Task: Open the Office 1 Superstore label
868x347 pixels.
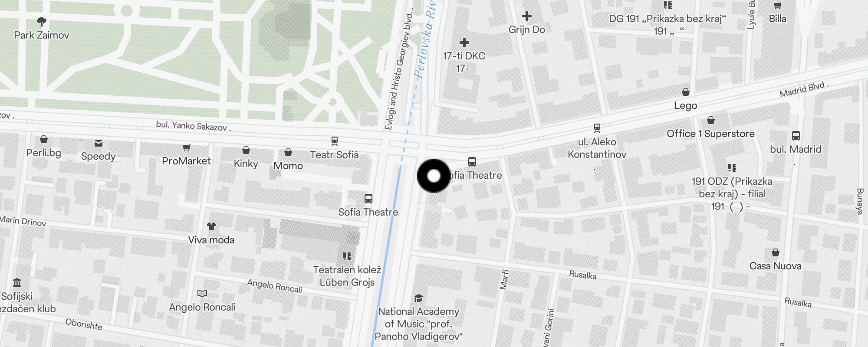Action: (x=711, y=134)
